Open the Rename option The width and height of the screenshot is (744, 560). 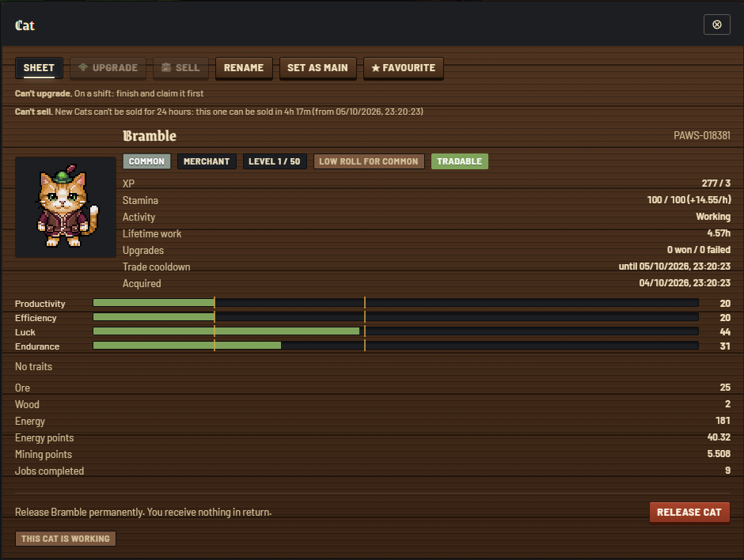pyautogui.click(x=244, y=68)
